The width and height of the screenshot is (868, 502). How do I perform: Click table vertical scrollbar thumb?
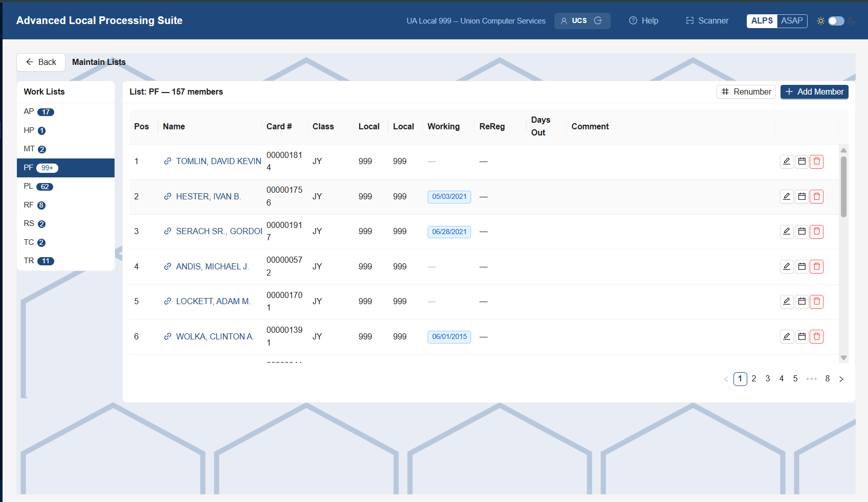coord(843,187)
